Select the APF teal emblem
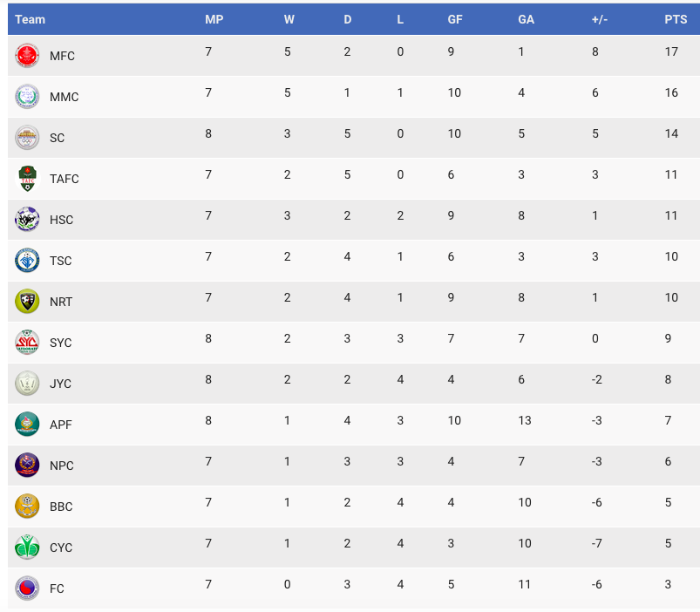The width and height of the screenshot is (700, 612). [27, 425]
